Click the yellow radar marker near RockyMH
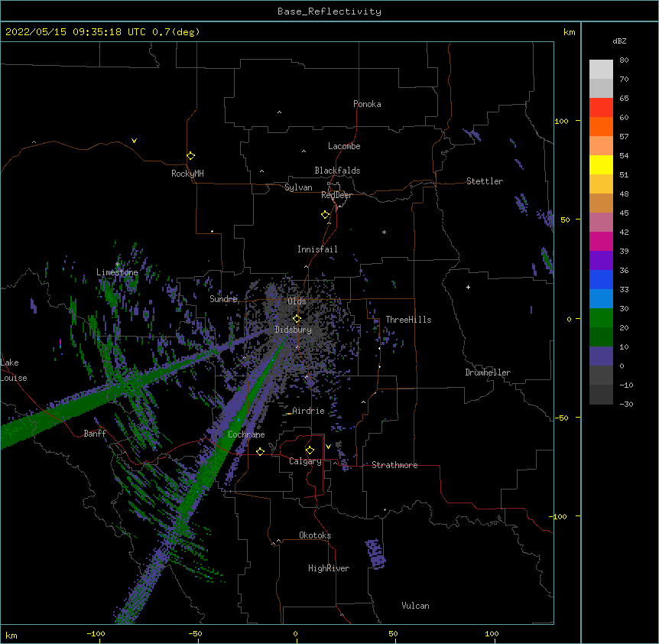Viewport: 659px width, 644px height. tap(190, 156)
